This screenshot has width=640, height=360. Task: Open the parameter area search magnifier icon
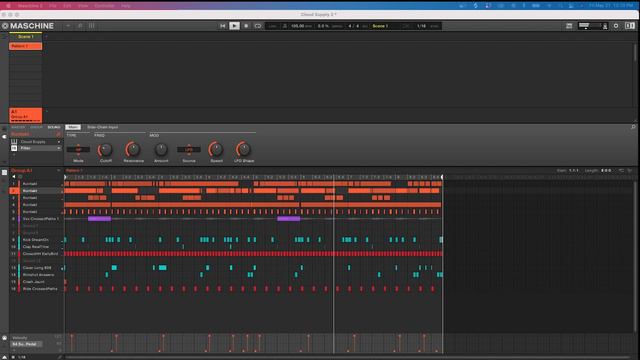click(x=633, y=127)
